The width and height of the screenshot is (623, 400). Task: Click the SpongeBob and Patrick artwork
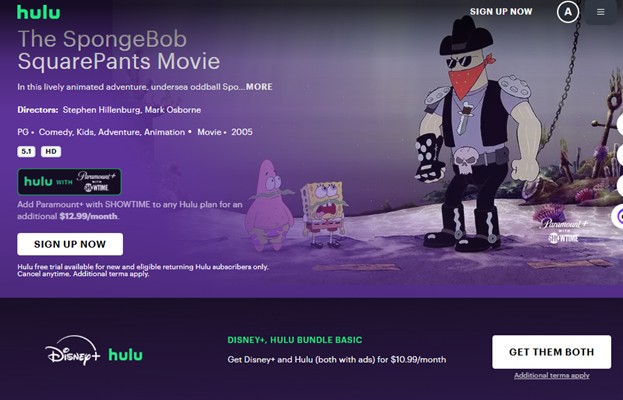point(296,206)
